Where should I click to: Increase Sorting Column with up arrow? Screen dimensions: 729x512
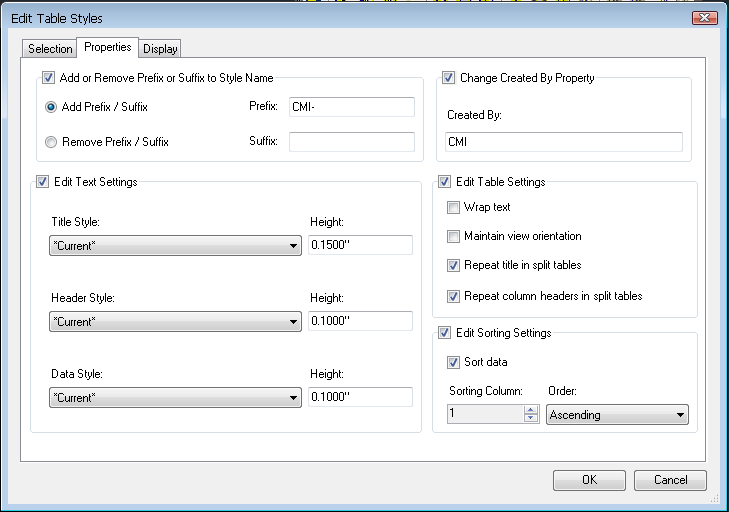coord(530,410)
